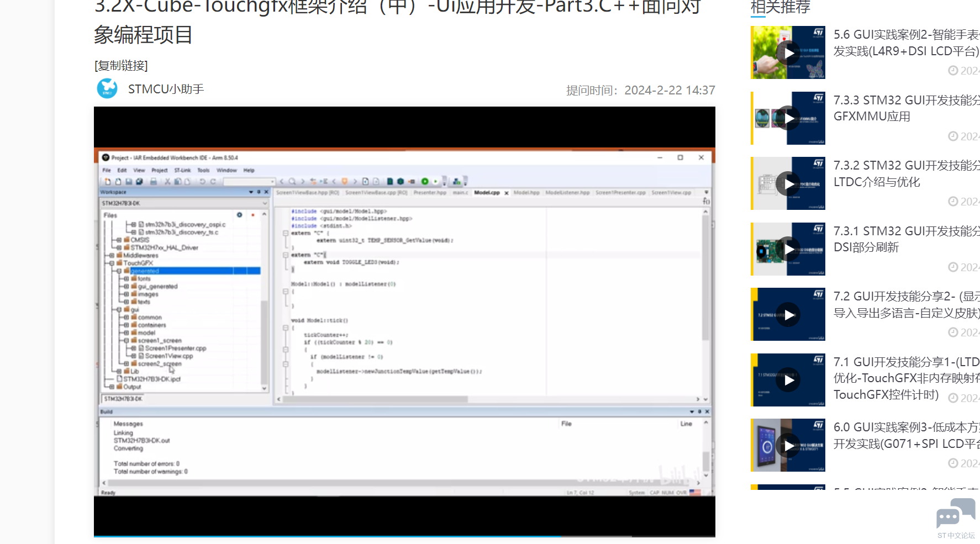Click the toolbar icon right of debug buttons
Viewport: 980px width, 544px height.
pyautogui.click(x=456, y=181)
